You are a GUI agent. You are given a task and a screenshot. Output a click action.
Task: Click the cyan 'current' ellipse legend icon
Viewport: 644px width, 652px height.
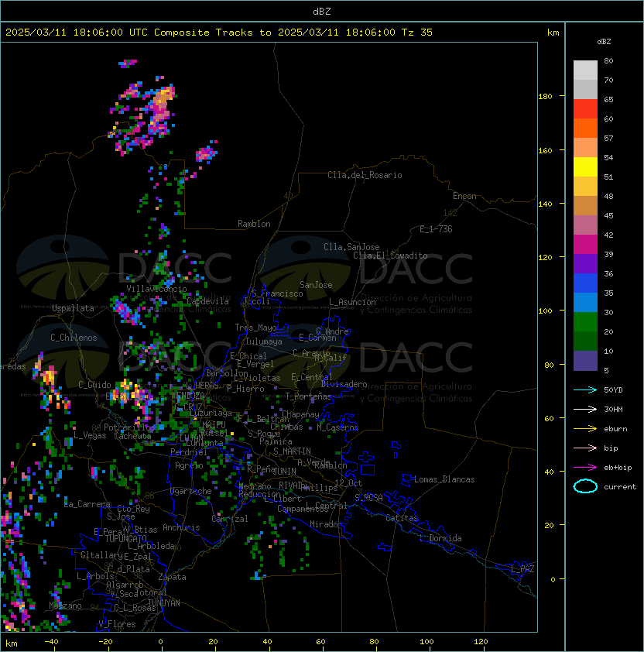(x=585, y=486)
